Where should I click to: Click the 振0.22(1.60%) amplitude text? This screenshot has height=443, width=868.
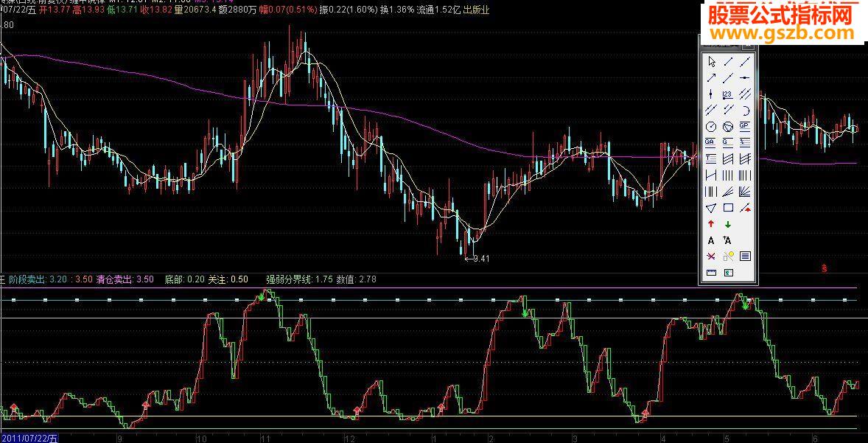click(x=349, y=10)
